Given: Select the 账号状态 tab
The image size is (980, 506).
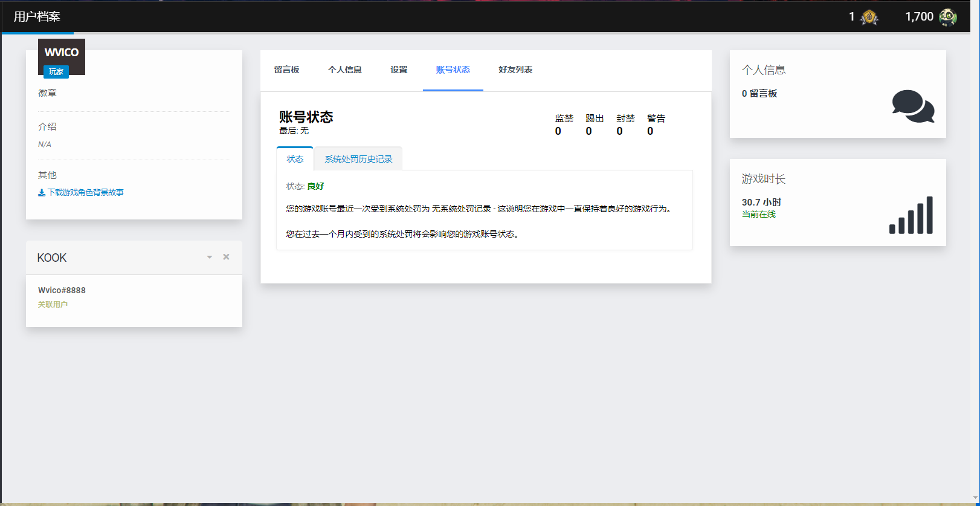Looking at the screenshot, I should click(x=453, y=70).
